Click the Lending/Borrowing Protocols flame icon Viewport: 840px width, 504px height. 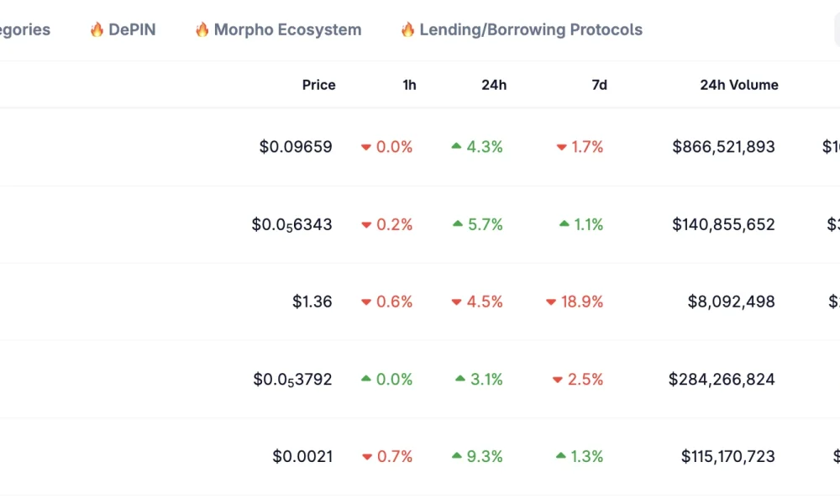[409, 29]
